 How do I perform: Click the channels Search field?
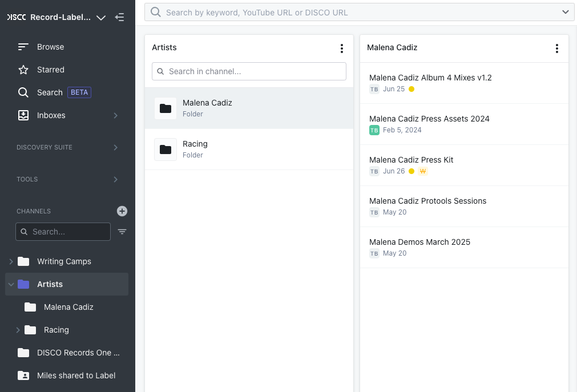(63, 232)
